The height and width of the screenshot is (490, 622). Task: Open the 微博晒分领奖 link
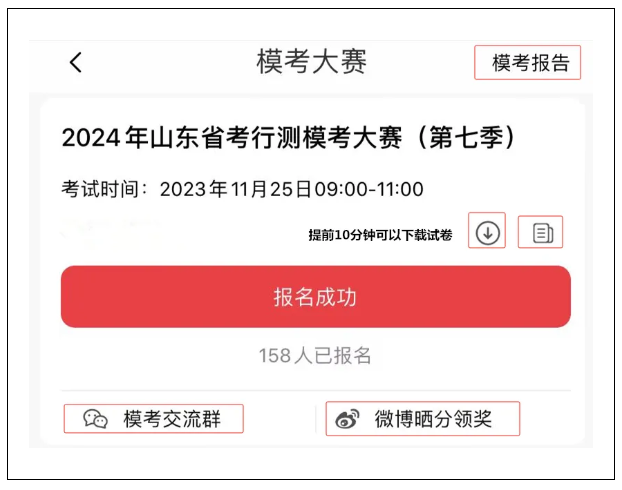click(x=423, y=419)
